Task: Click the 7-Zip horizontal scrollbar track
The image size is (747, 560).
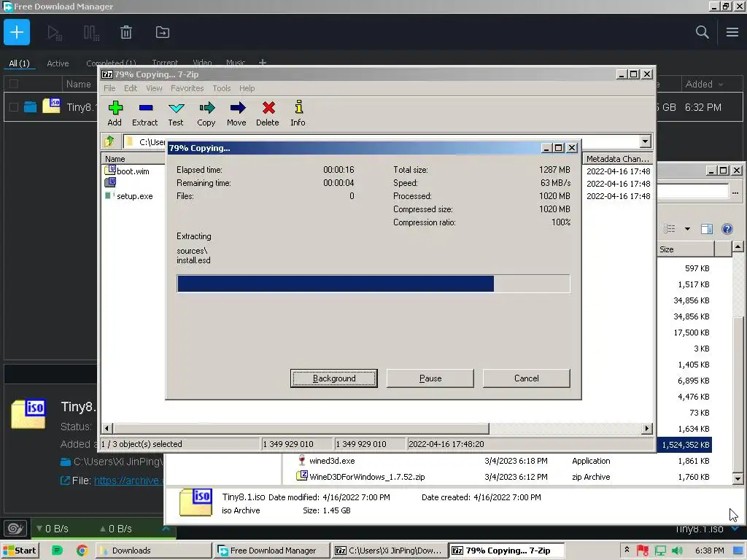Action: pyautogui.click(x=565, y=428)
